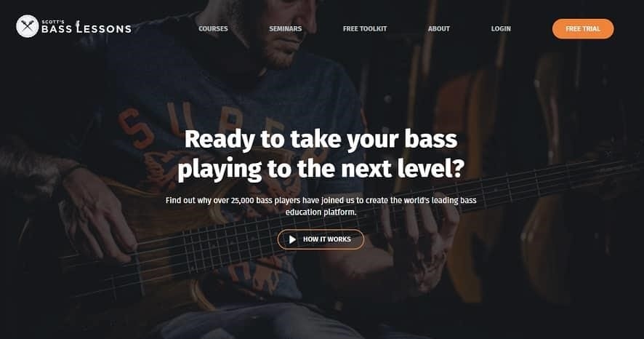Click the tiny bassist figure above Lessons

coord(78,25)
